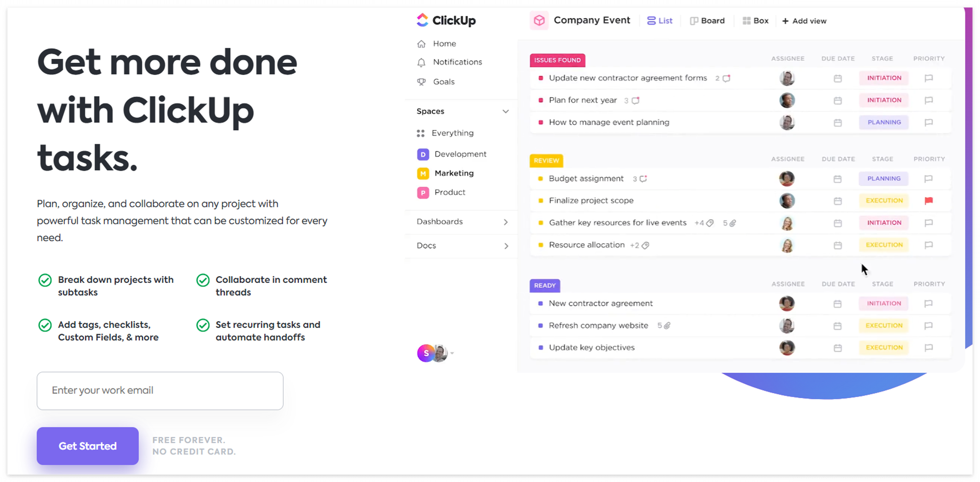Screen dimensions: 980x482
Task: Click the ClickUp logo
Action: coord(446,20)
